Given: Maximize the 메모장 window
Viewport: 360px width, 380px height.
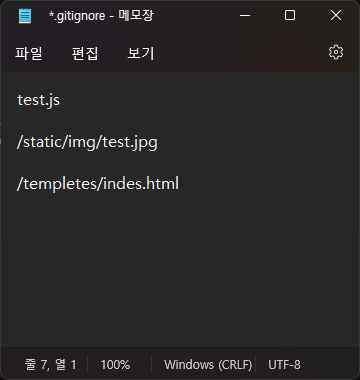Looking at the screenshot, I should (290, 15).
